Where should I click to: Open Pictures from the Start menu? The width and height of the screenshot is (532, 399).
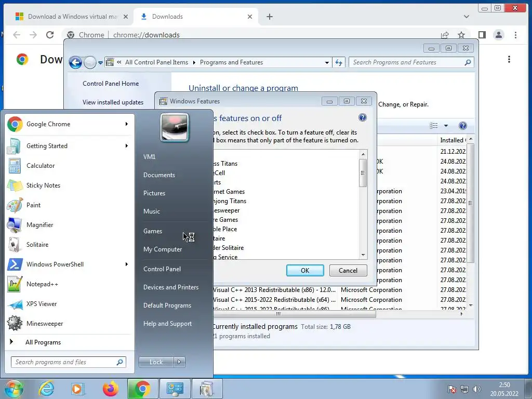tap(154, 193)
